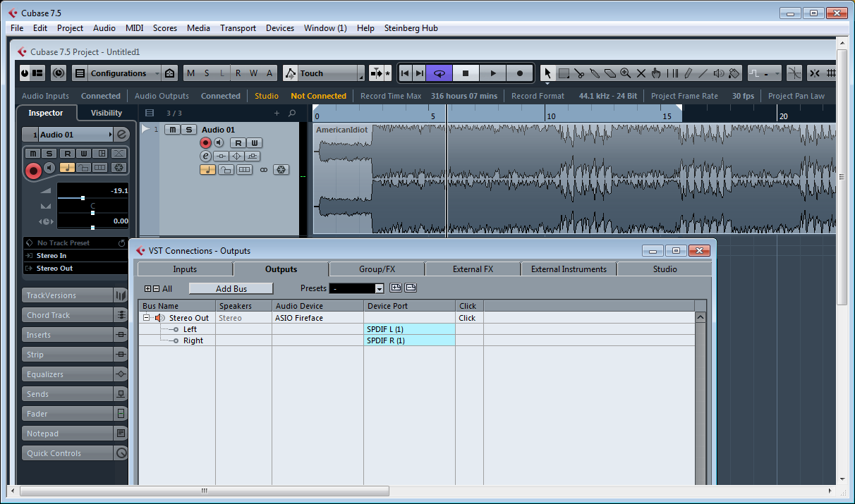Select the Split (scissors) tool
The image size is (855, 504).
pos(579,73)
